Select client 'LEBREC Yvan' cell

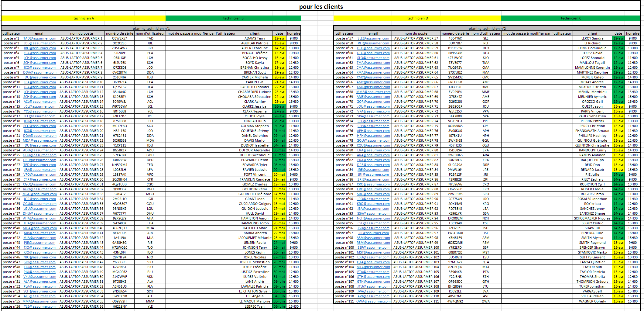[x=255, y=306]
